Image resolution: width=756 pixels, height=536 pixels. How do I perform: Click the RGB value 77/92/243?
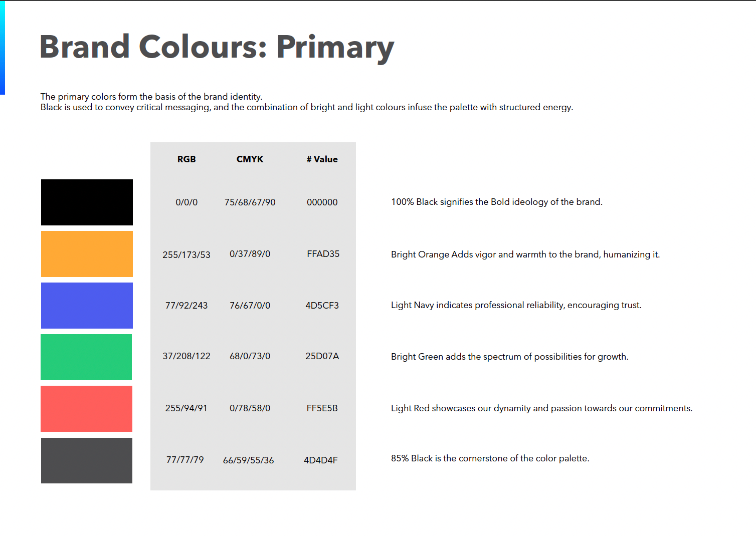(x=186, y=306)
